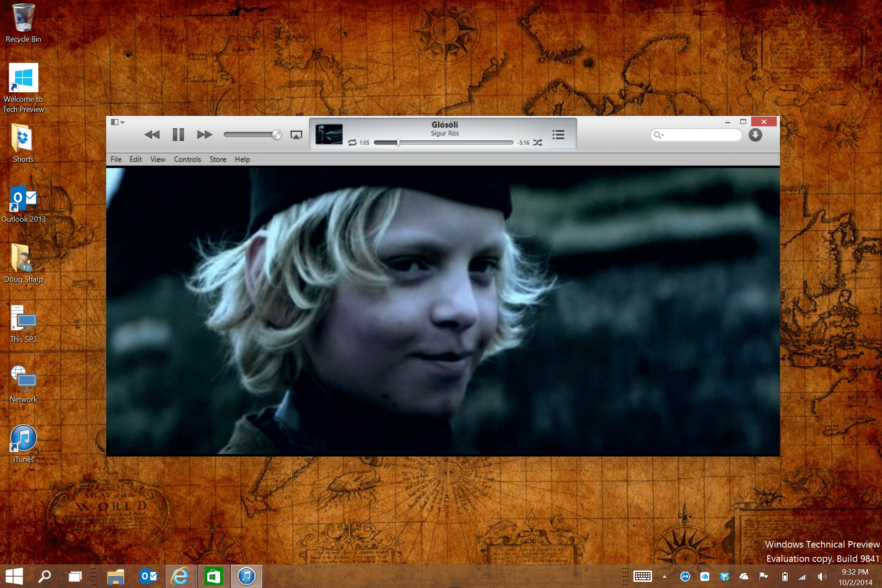Adjust the iTunes volume slider knob
Screen dimensions: 882x588
pyautogui.click(x=277, y=135)
